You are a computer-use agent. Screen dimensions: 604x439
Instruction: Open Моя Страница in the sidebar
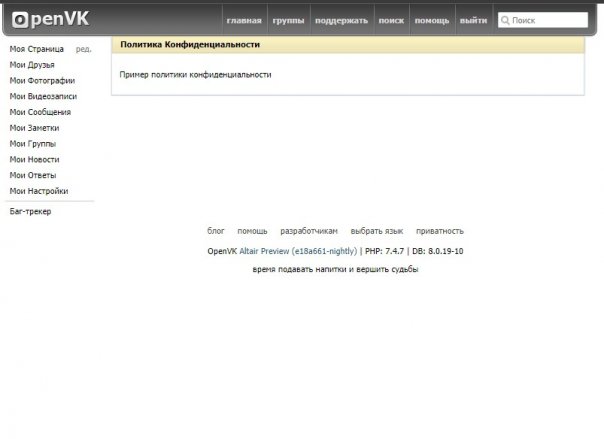(37, 49)
